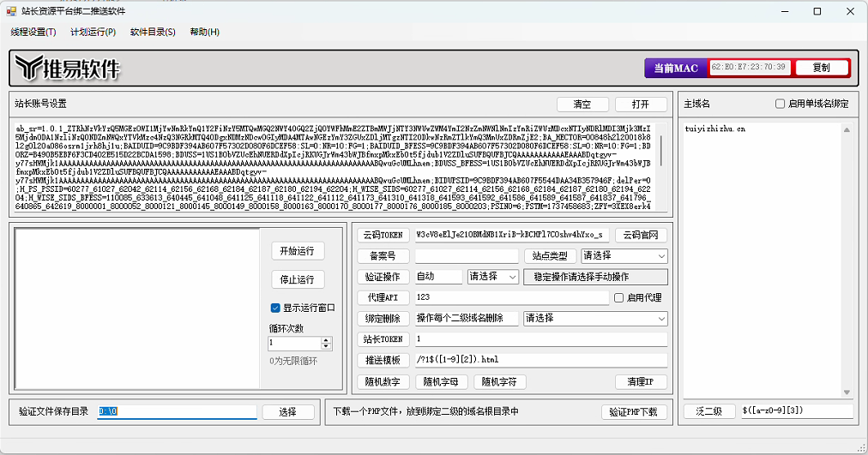868x455 pixels.
Task: Expand the 站点类型 请选择 dropdown
Action: point(624,256)
